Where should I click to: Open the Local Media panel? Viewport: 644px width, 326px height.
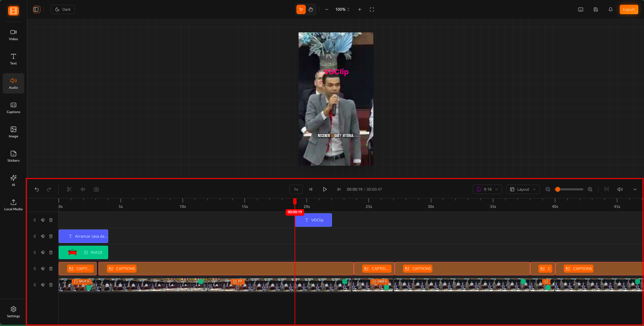[13, 205]
